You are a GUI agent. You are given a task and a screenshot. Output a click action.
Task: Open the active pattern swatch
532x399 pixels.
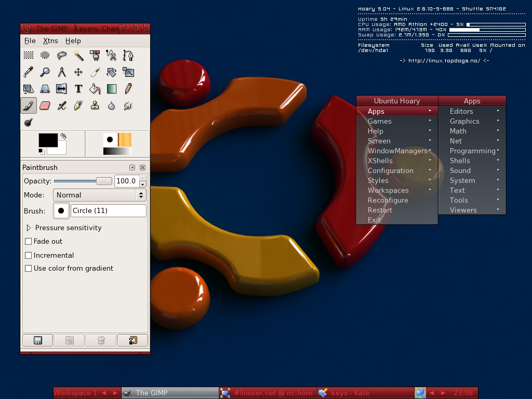125,140
